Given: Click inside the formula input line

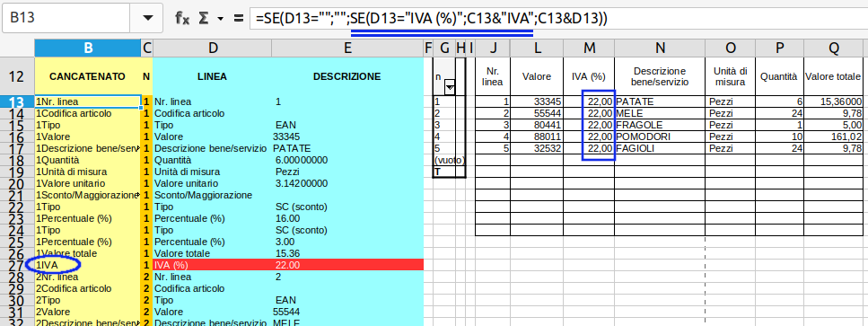Looking at the screenshot, I should [x=558, y=18].
